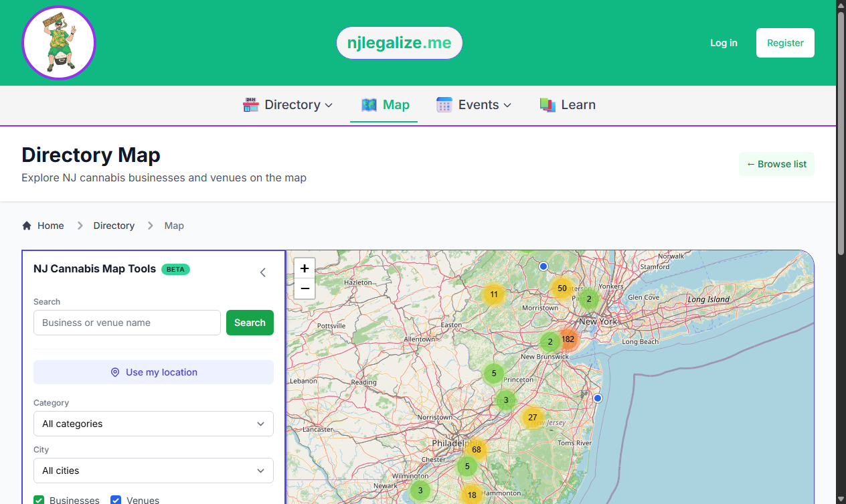The width and height of the screenshot is (846, 504).
Task: Open the Learn nav item
Action: 568,104
